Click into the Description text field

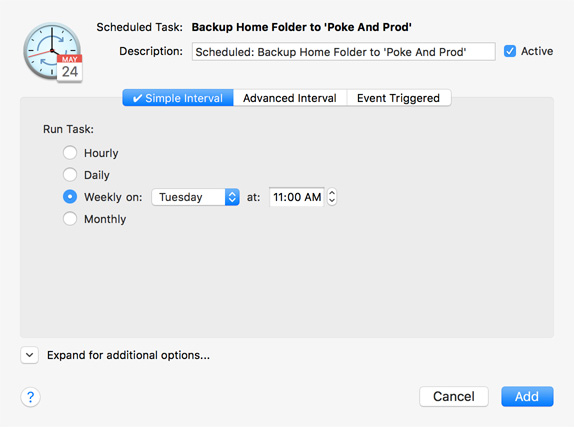coord(343,52)
